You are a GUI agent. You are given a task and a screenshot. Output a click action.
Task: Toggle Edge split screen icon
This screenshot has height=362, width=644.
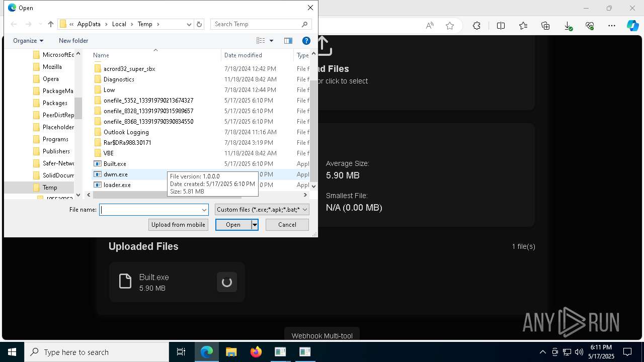click(501, 26)
